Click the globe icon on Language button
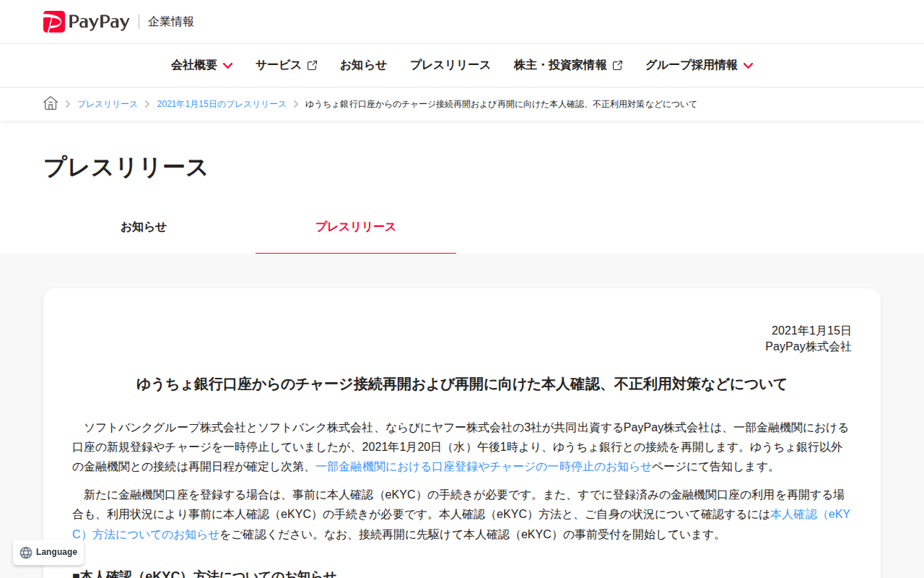The width and height of the screenshot is (924, 578). click(26, 553)
